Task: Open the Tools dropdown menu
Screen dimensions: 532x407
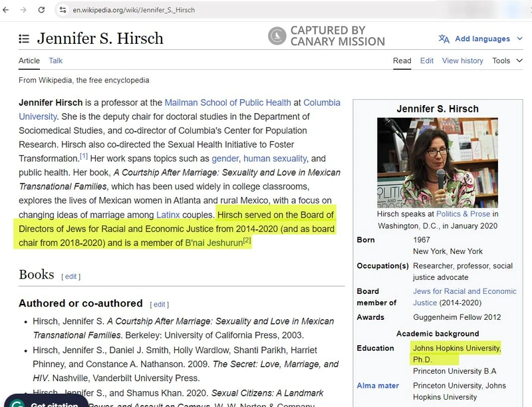Action: pos(502,61)
